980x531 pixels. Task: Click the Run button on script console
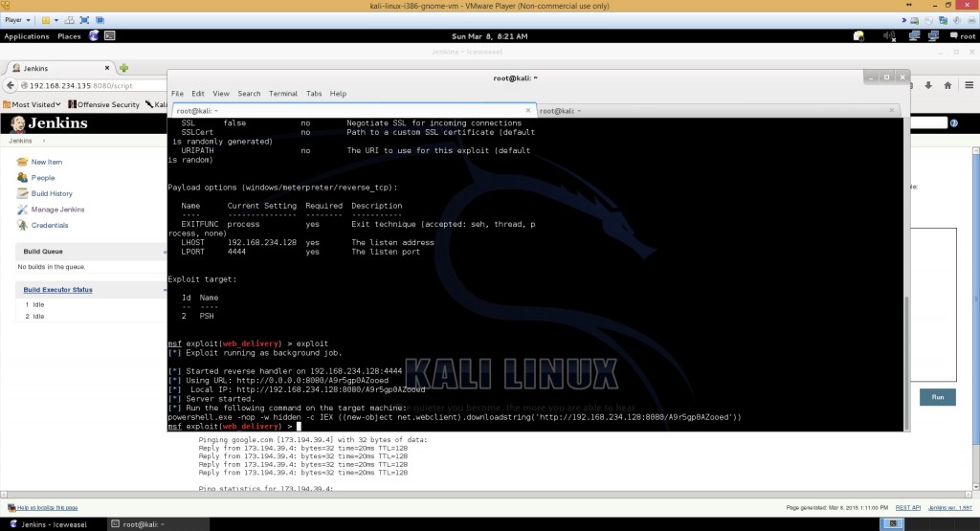[x=938, y=397]
